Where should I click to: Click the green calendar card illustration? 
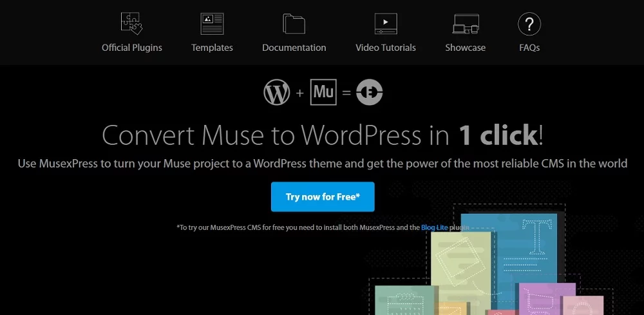(x=405, y=300)
